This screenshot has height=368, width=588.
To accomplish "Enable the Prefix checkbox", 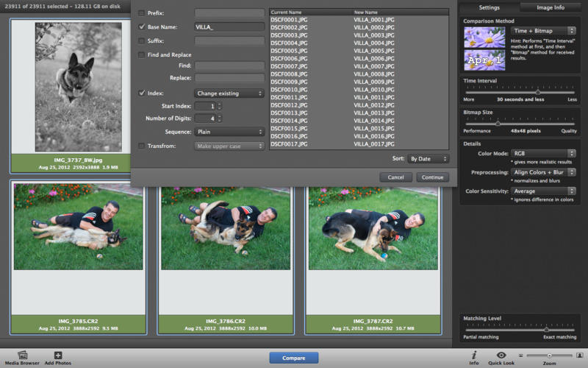I will 141,13.
